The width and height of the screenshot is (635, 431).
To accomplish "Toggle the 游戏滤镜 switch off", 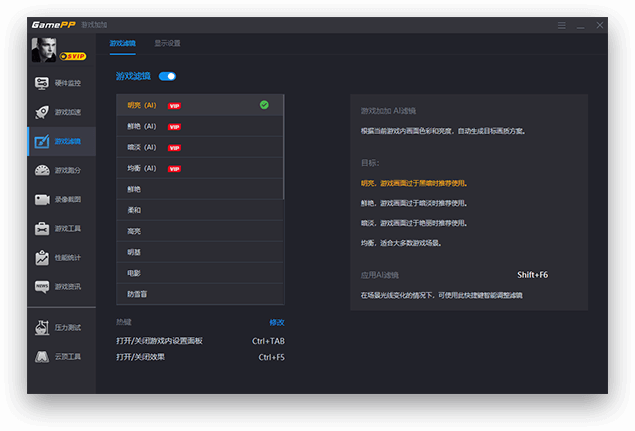I will point(167,76).
